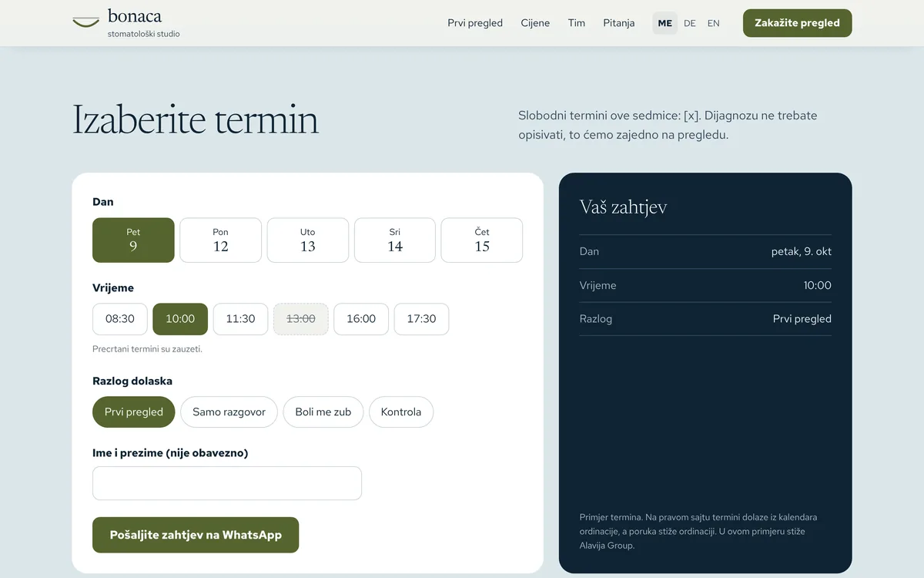
Task: Choose Uto 13 as the day
Action: tap(308, 240)
